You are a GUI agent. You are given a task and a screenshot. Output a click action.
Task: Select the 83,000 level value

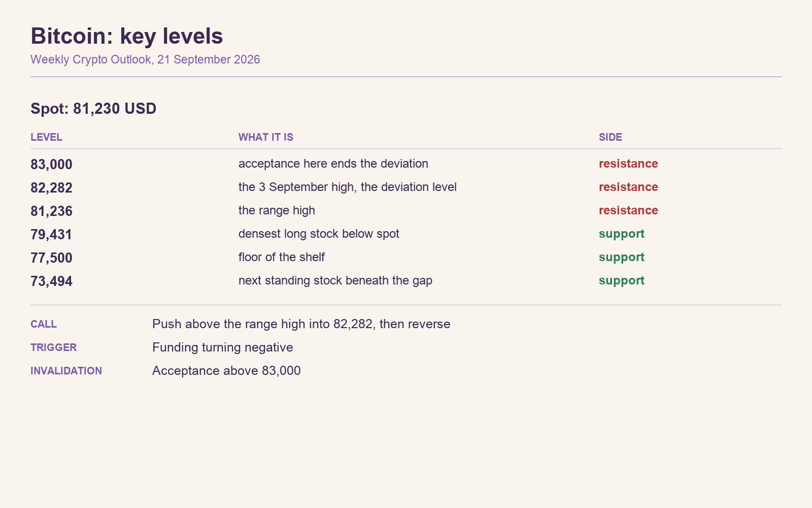click(x=51, y=165)
